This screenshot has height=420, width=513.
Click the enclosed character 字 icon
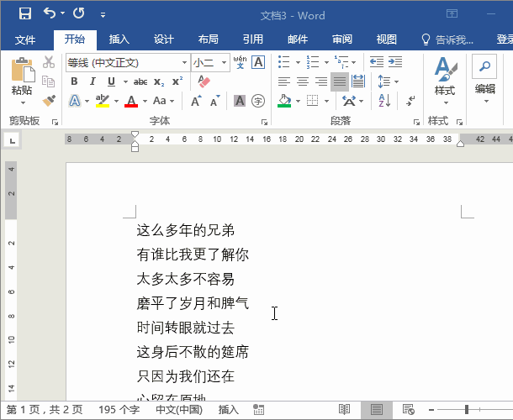(258, 101)
